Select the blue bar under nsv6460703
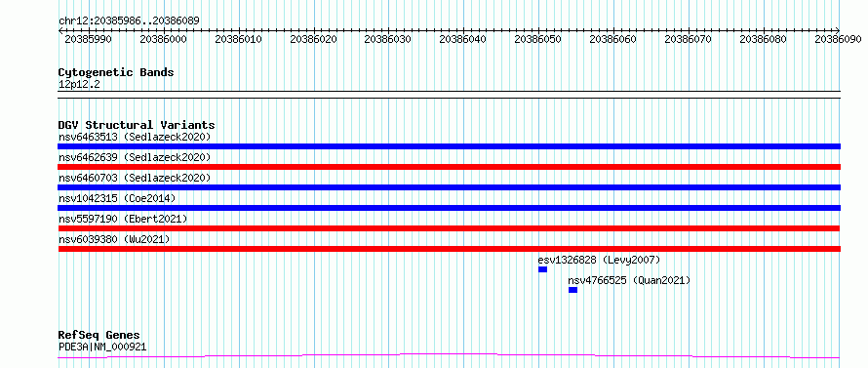Screen dimensions: 868x368 click(x=449, y=187)
